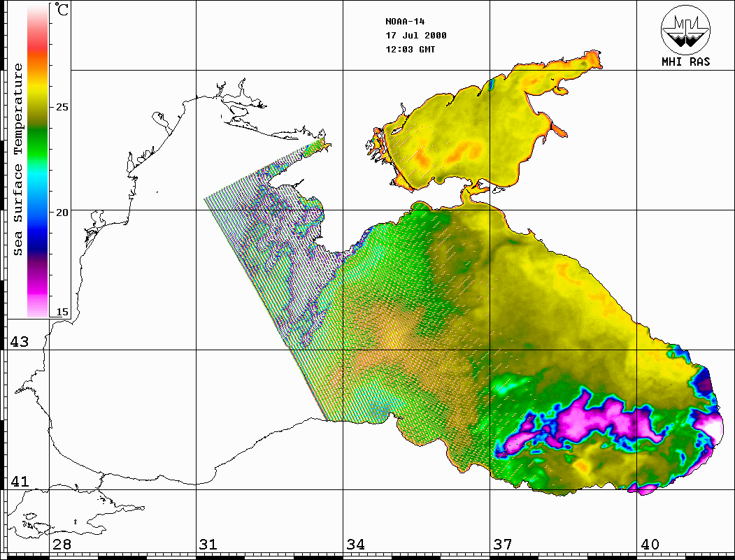Click the Sea Surface Temperature vertical label
Image resolution: width=735 pixels, height=560 pixels.
click(19, 159)
